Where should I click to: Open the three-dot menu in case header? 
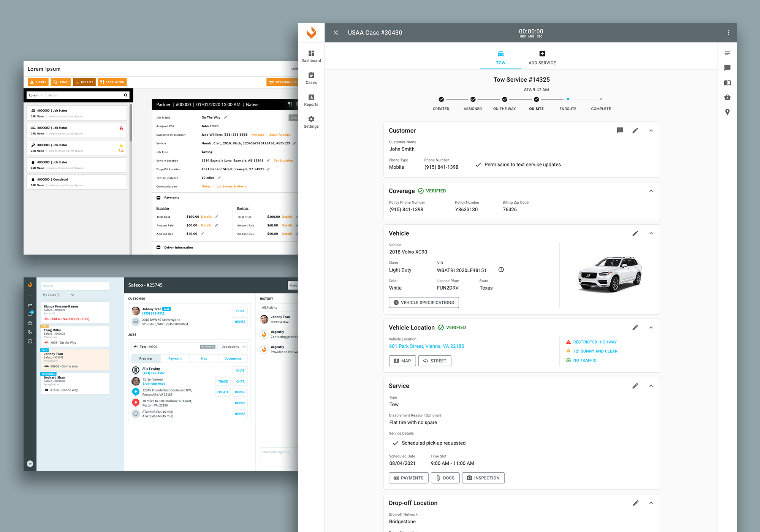pos(728,33)
